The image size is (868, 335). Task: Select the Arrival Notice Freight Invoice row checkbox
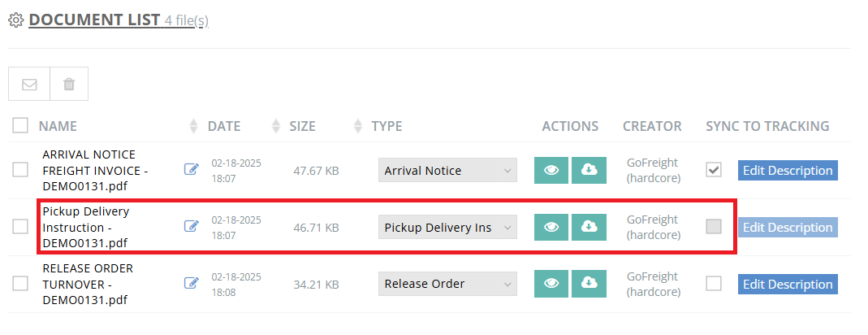tap(20, 170)
